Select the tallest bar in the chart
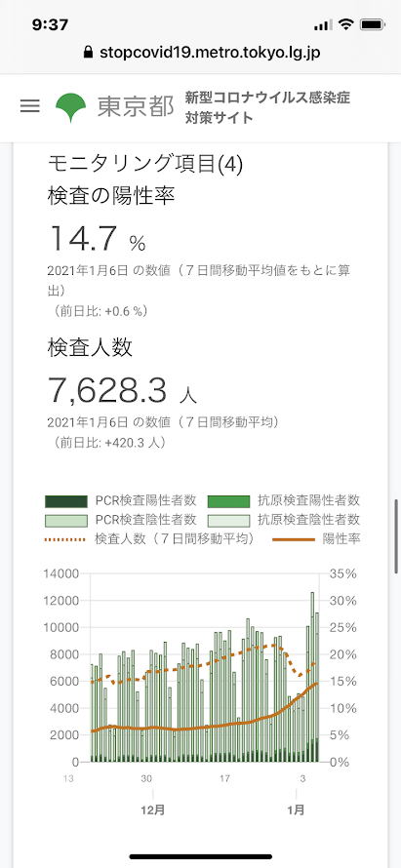Viewport: 401px width, 868px height. coord(312,677)
